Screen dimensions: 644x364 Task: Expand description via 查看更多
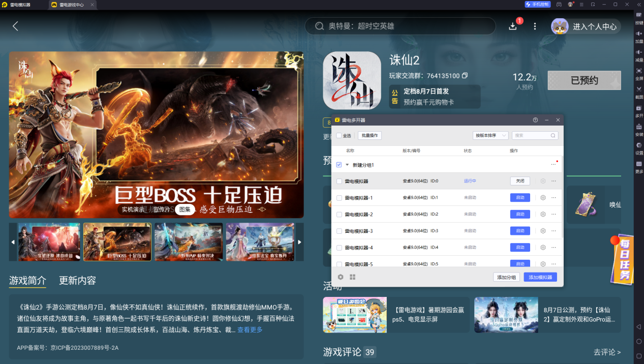tap(250, 330)
